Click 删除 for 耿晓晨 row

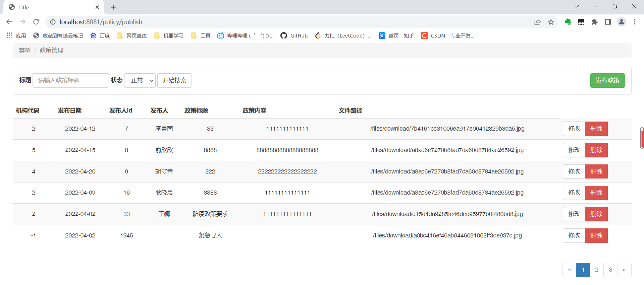coord(596,193)
